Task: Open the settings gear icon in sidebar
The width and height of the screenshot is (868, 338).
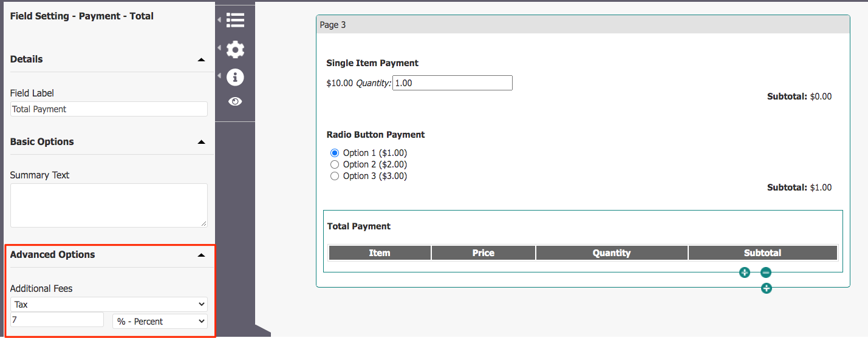Action: pos(235,49)
